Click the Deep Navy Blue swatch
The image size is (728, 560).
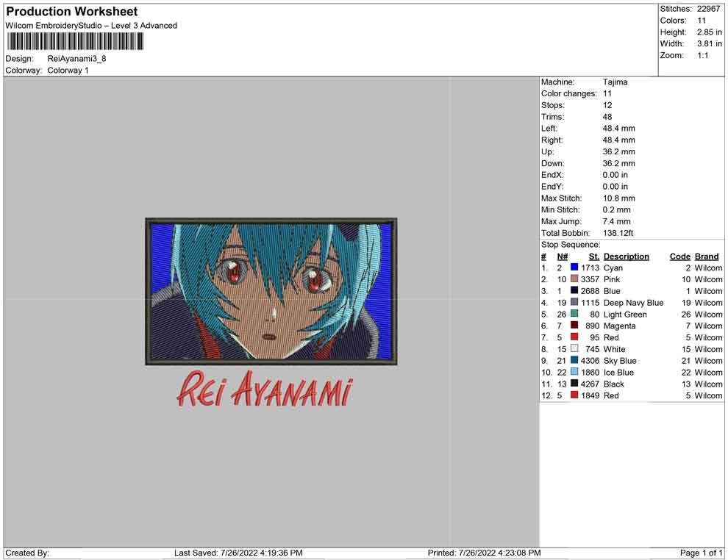pos(574,303)
